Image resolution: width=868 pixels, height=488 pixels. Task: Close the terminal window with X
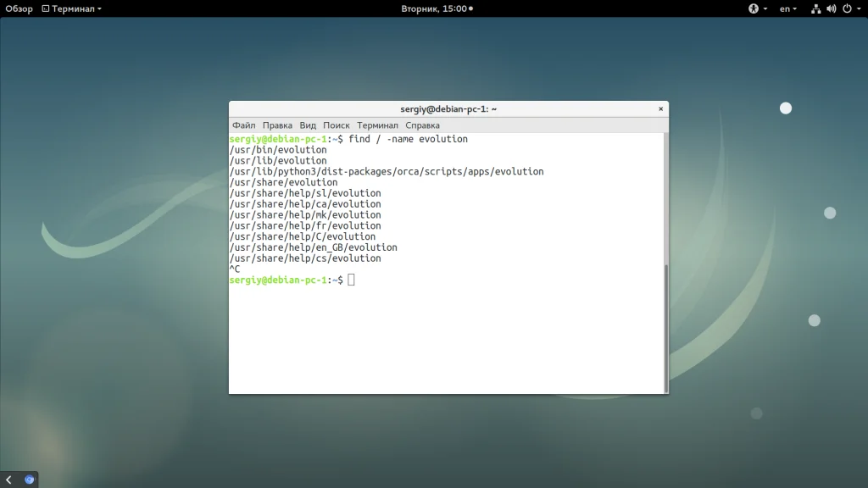tap(660, 109)
